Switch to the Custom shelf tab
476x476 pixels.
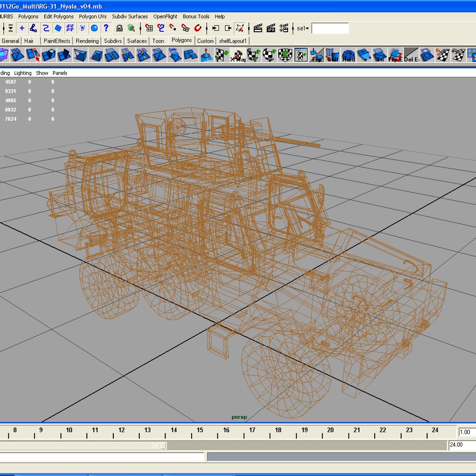(205, 41)
